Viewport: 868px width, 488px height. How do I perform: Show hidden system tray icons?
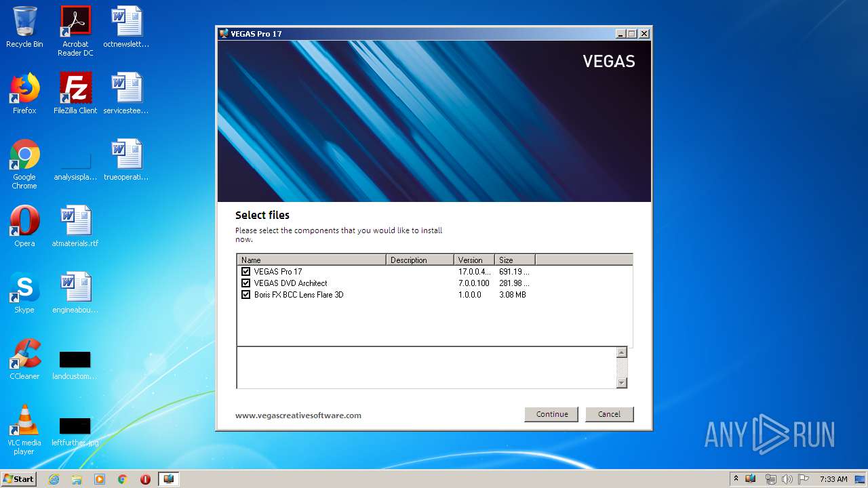pyautogui.click(x=736, y=479)
